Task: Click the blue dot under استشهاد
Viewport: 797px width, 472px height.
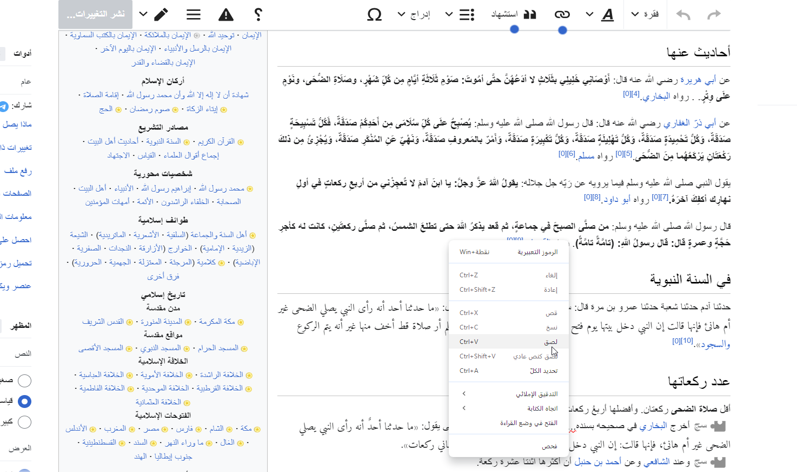Action: (514, 29)
